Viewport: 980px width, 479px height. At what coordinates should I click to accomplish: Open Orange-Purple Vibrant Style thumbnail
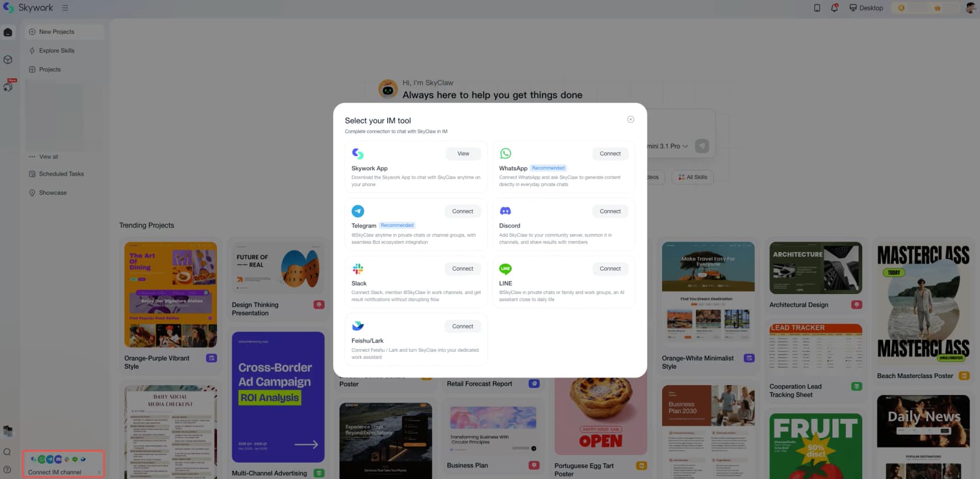click(x=170, y=295)
